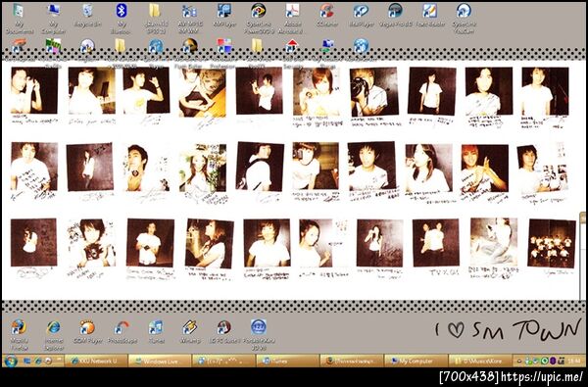Launch CyberLink PowerDVD 9 shortcut
Image resolution: width=588 pixels, height=387 pixels.
click(259, 19)
